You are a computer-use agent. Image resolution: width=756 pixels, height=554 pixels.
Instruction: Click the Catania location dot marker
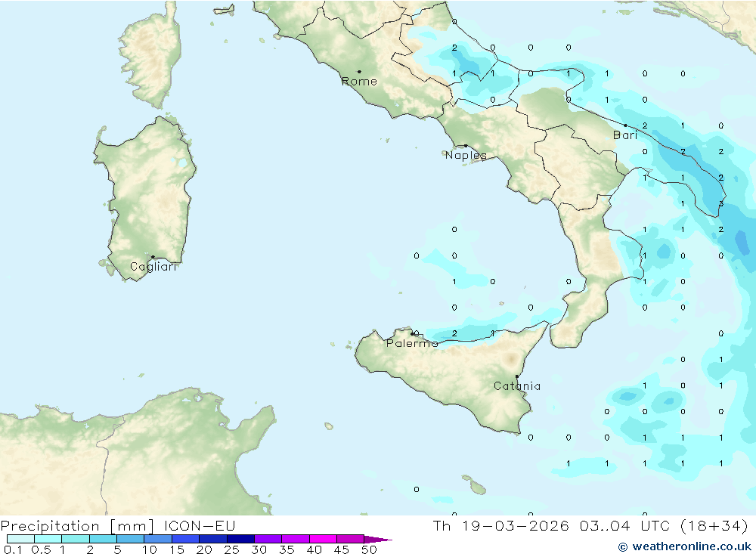517,376
